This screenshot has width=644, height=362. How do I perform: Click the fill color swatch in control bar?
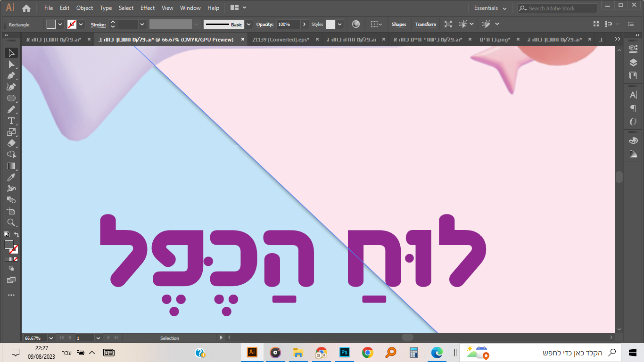tap(51, 25)
